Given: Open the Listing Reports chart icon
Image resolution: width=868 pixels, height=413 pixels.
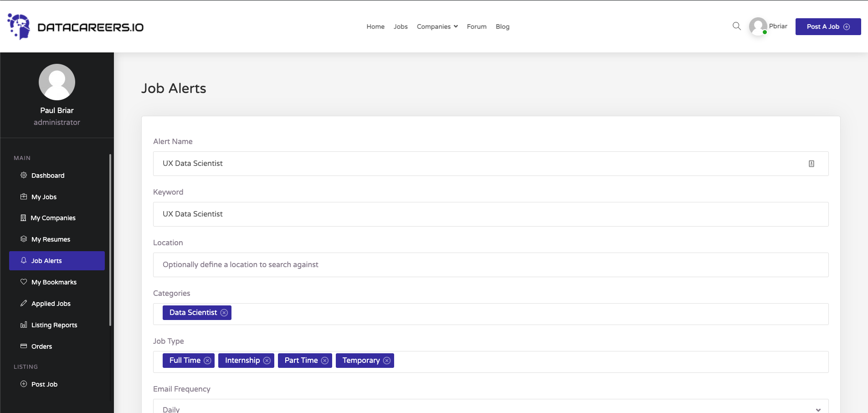Looking at the screenshot, I should point(23,325).
